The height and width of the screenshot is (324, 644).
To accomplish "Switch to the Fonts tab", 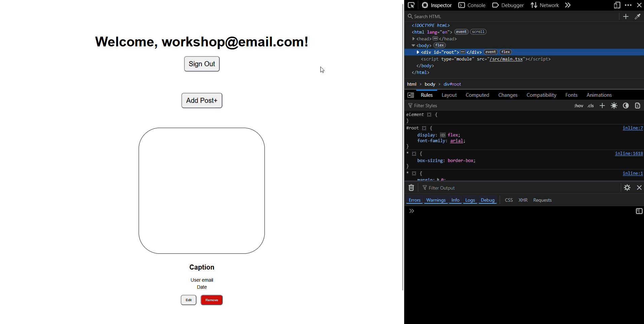I will pyautogui.click(x=571, y=95).
